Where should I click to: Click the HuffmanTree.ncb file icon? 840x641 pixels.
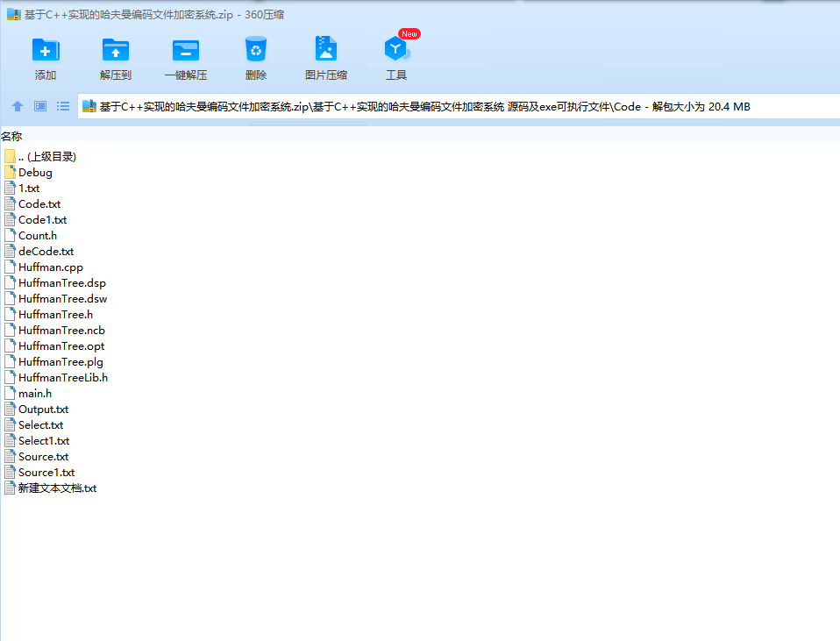[x=10, y=331]
